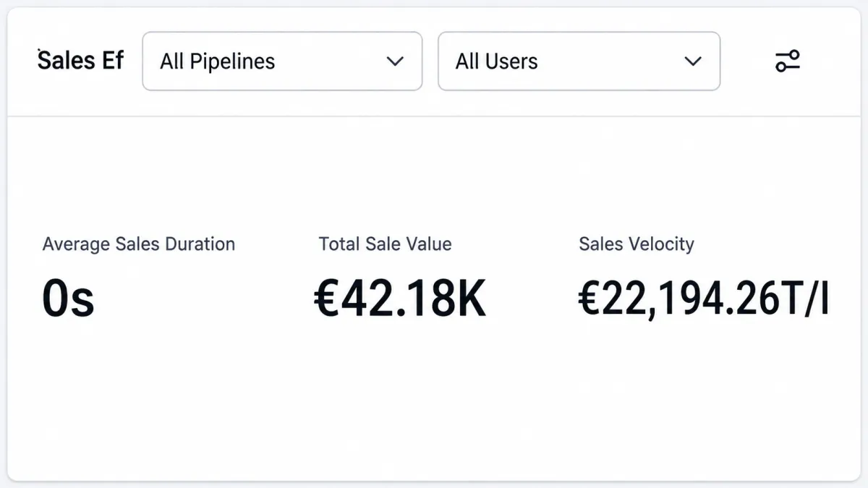
Task: Click the All Users text in selector
Action: coord(496,61)
